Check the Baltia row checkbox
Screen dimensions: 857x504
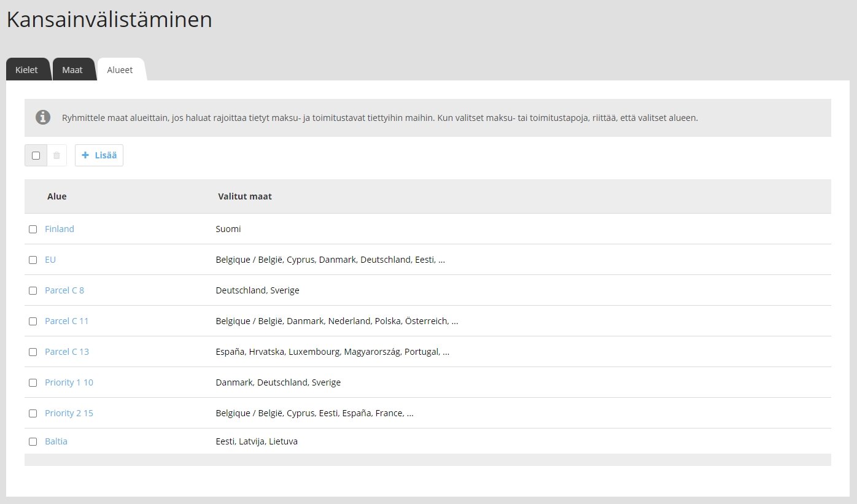tap(33, 441)
